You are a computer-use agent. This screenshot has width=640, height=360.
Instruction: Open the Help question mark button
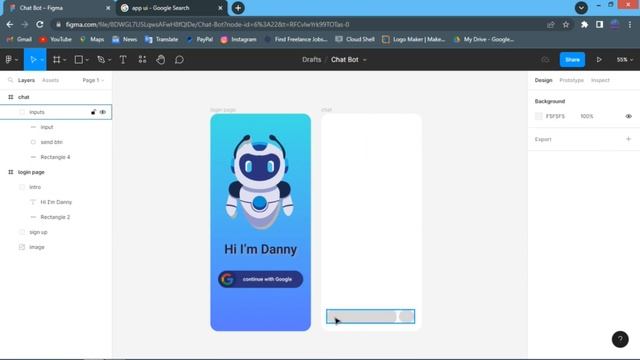(x=620, y=339)
